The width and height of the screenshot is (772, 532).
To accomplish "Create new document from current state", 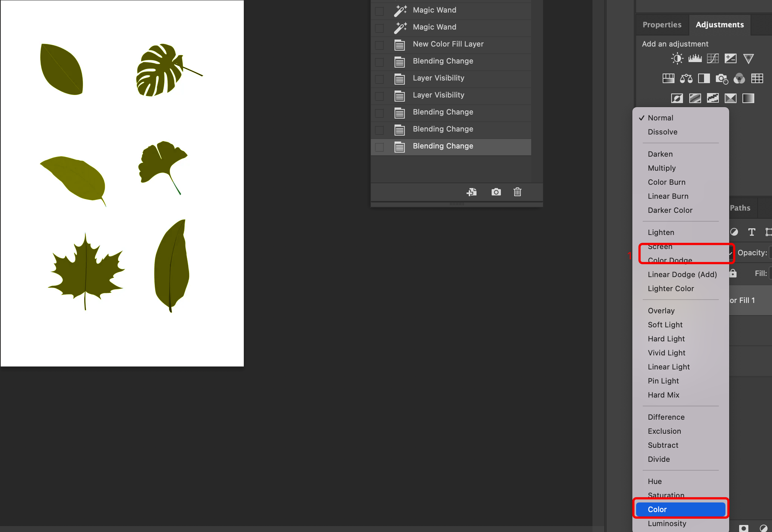I will tap(472, 192).
